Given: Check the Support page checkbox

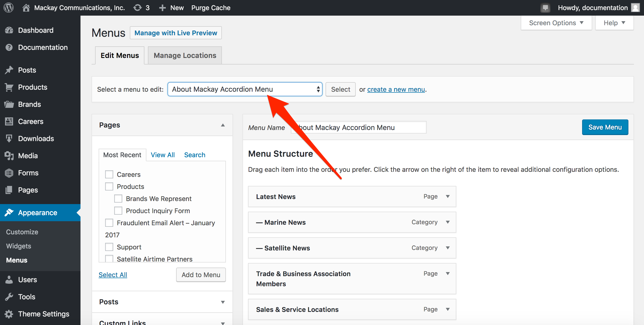Looking at the screenshot, I should (109, 247).
